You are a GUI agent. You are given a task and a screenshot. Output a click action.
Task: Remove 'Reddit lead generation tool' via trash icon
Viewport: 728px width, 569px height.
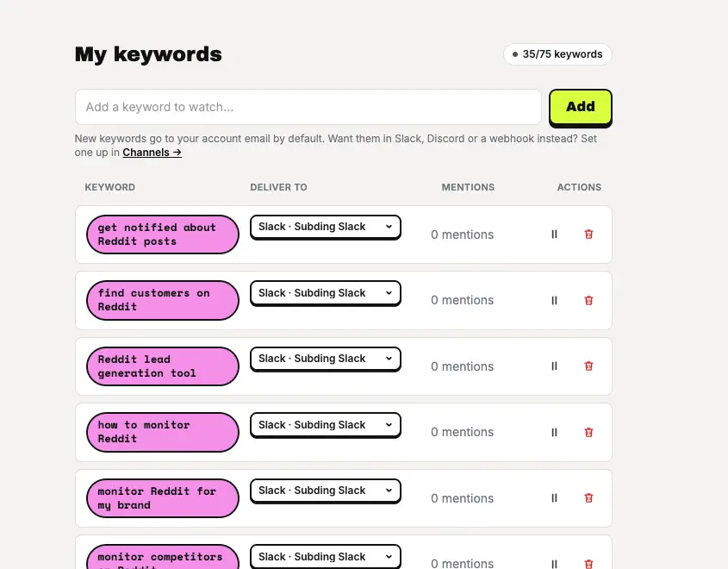click(588, 366)
